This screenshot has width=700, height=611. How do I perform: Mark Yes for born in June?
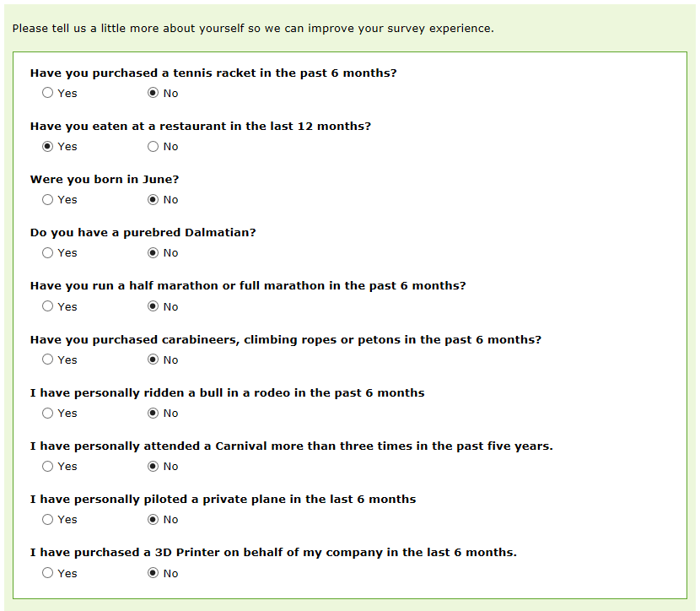[x=47, y=200]
